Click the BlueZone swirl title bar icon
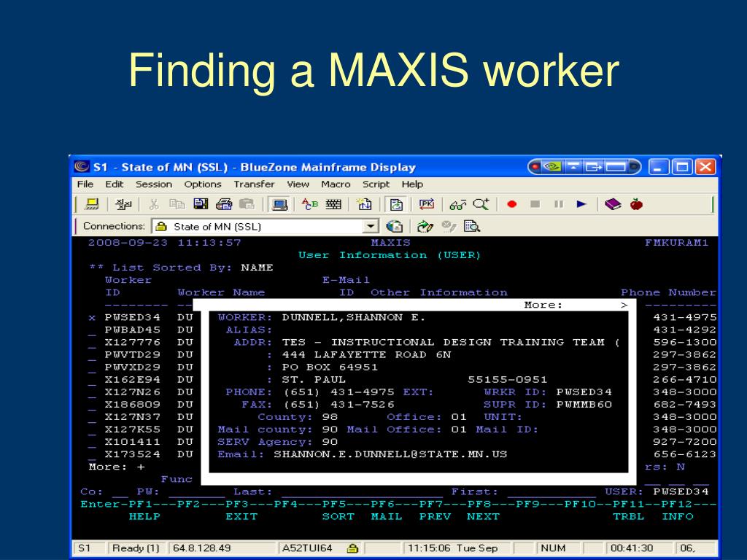This screenshot has width=747, height=560. [x=82, y=167]
